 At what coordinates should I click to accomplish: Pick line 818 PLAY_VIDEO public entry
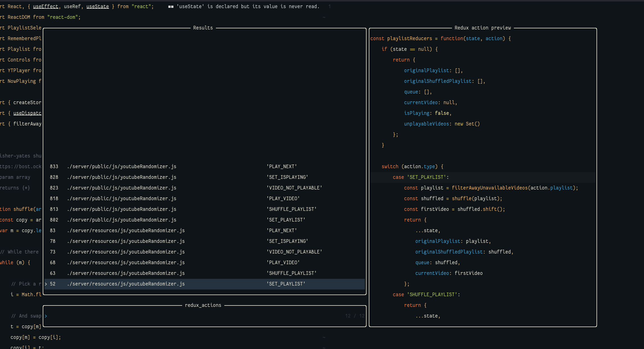click(x=121, y=199)
